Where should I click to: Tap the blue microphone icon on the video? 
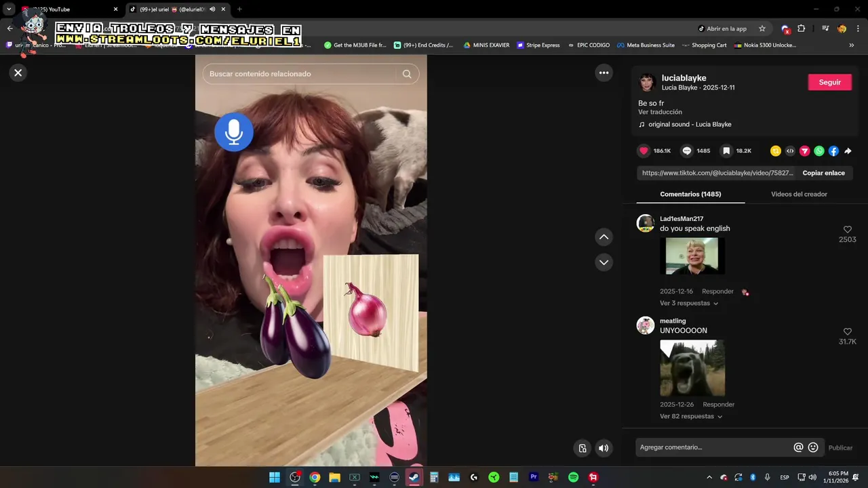point(234,132)
